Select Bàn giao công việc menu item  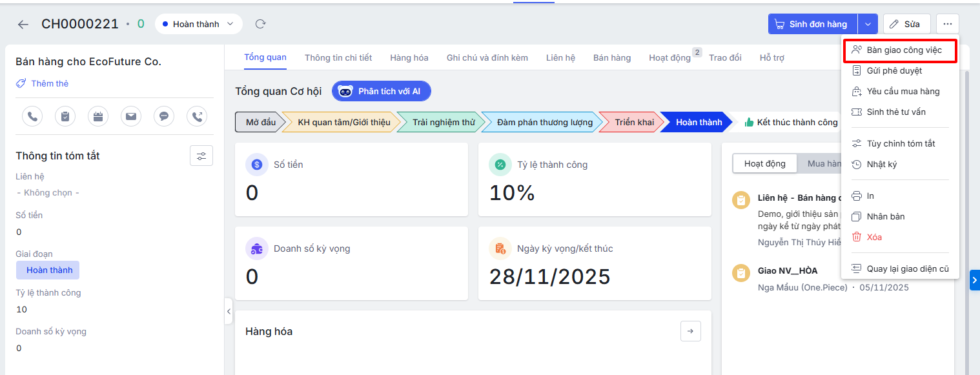904,50
